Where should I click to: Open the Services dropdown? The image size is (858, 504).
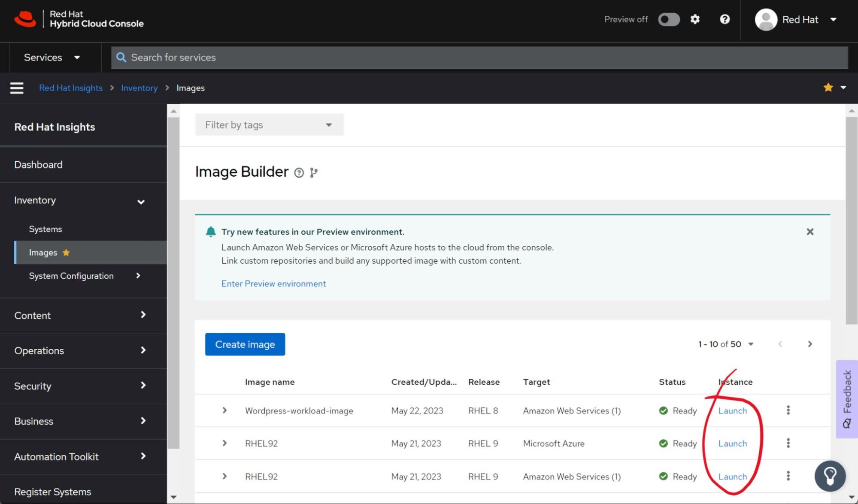pyautogui.click(x=52, y=57)
